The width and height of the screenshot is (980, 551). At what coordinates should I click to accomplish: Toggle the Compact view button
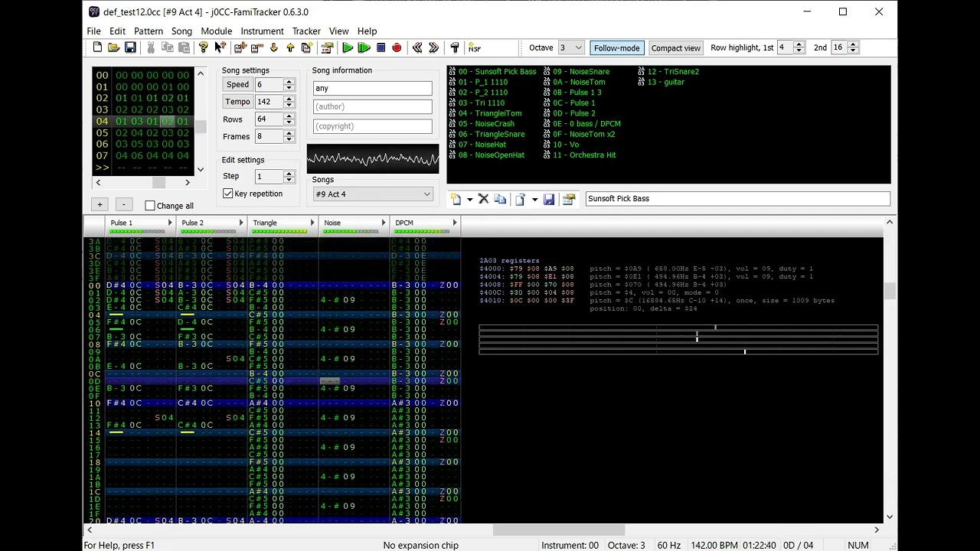point(675,47)
